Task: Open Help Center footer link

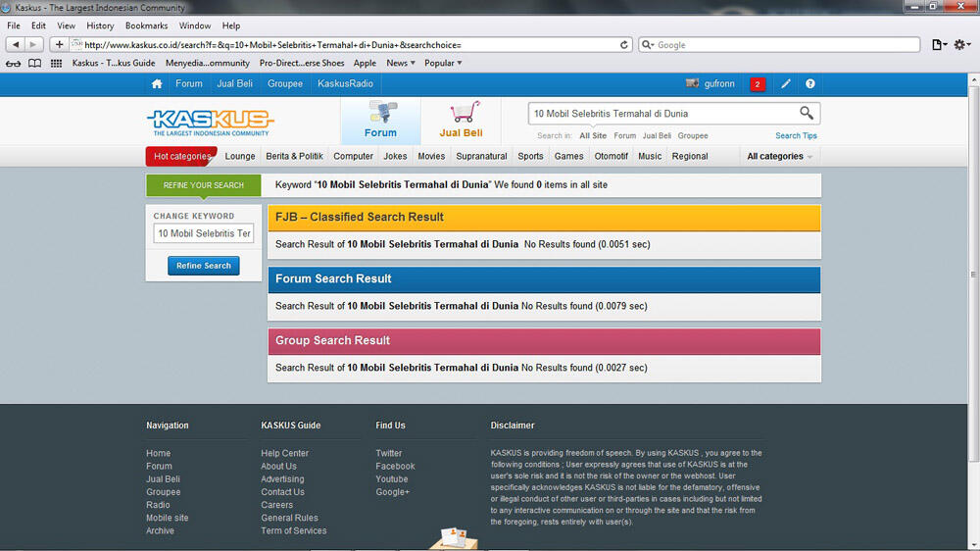Action: (284, 453)
